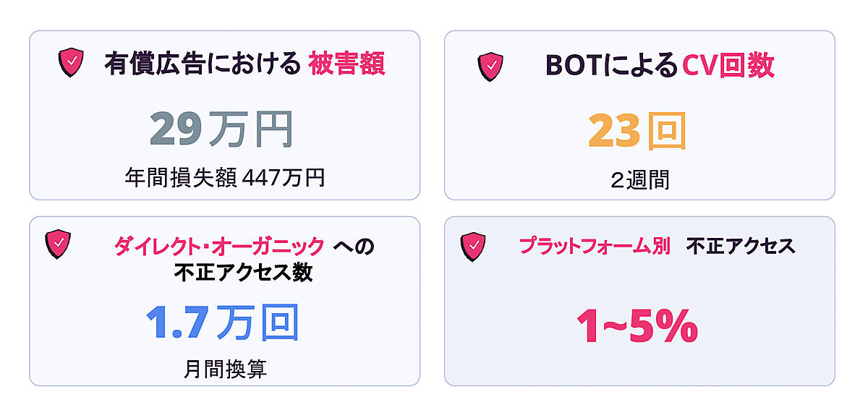The width and height of the screenshot is (868, 418).
Task: Select the 月間換算 caption
Action: pyautogui.click(x=225, y=369)
